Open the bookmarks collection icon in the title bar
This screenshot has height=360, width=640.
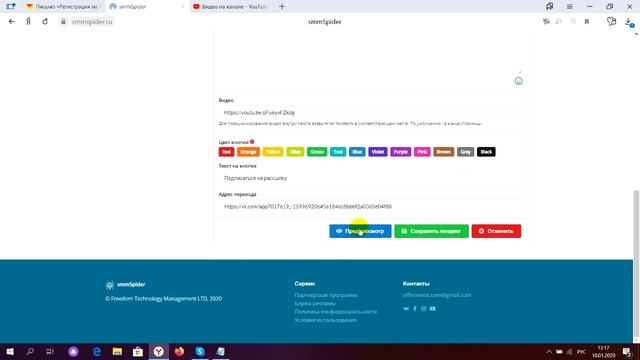click(549, 7)
